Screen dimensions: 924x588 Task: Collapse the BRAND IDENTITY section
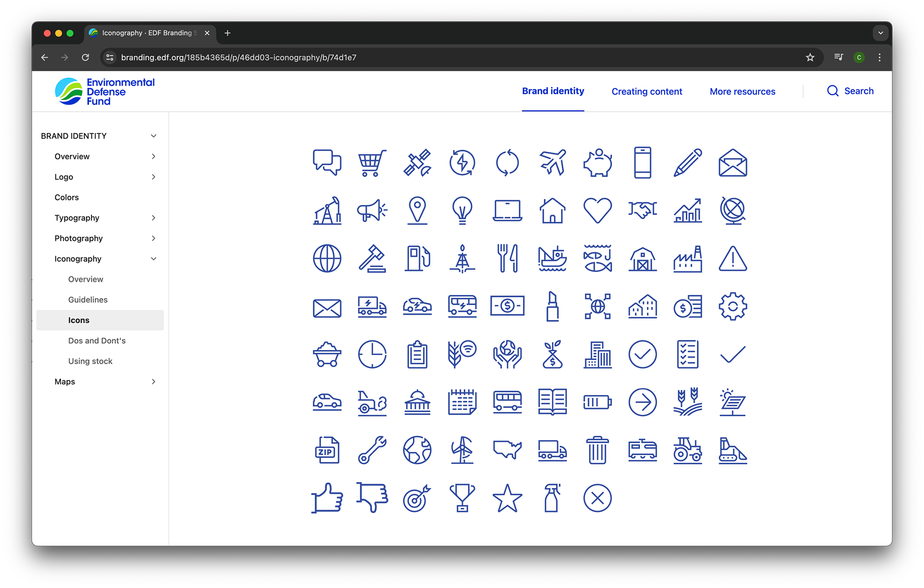tap(154, 136)
